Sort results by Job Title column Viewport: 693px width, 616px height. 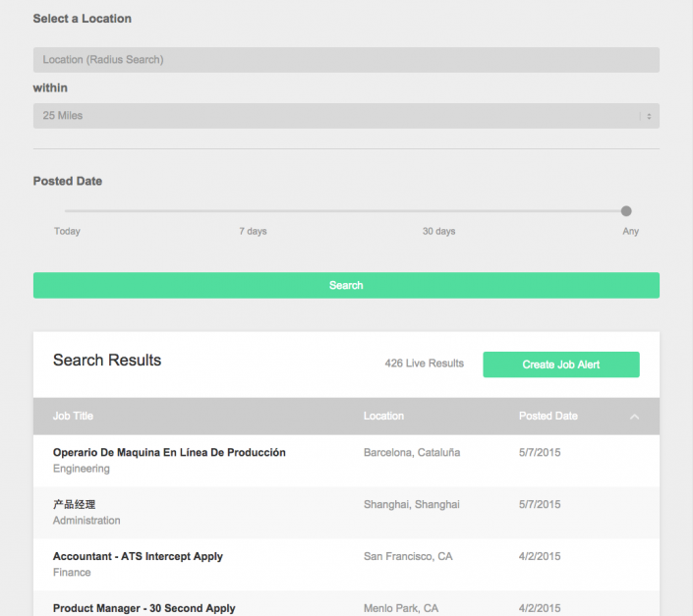click(74, 417)
